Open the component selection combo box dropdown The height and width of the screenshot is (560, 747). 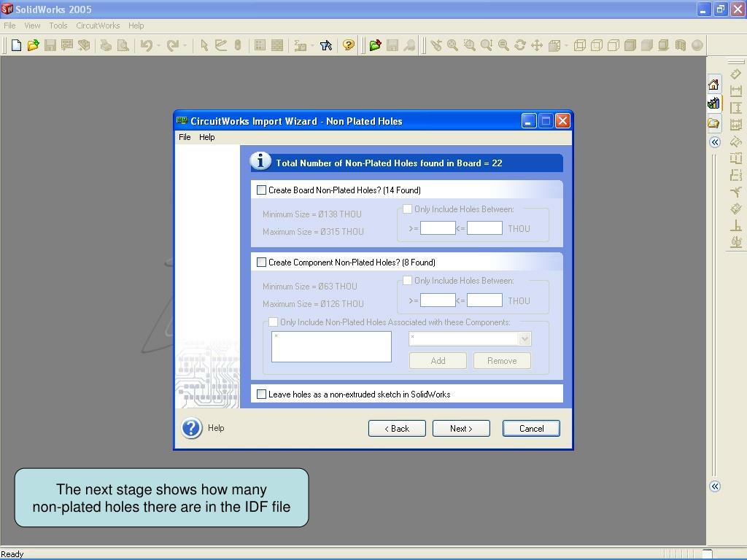coord(525,338)
